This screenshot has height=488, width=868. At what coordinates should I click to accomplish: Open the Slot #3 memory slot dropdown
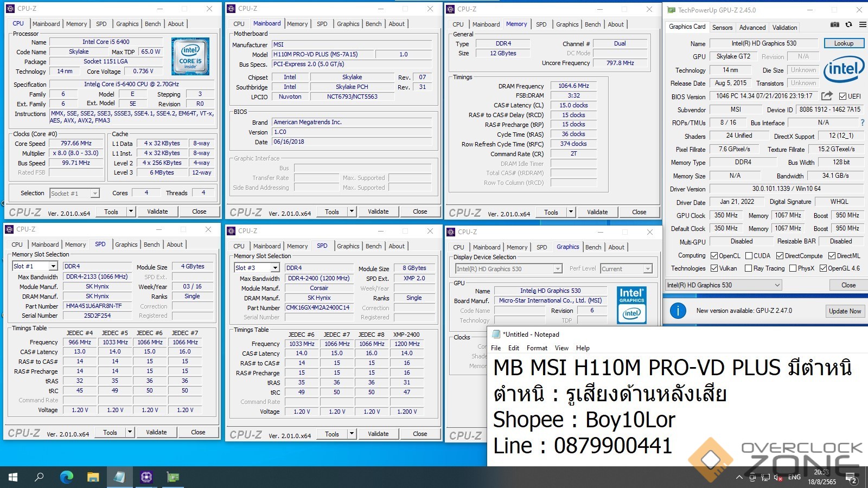click(275, 268)
